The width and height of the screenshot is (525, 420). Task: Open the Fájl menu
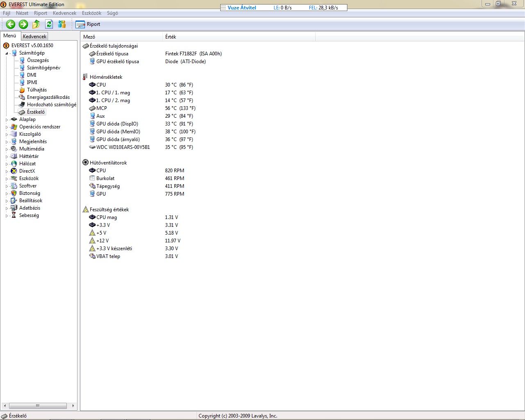click(x=7, y=13)
